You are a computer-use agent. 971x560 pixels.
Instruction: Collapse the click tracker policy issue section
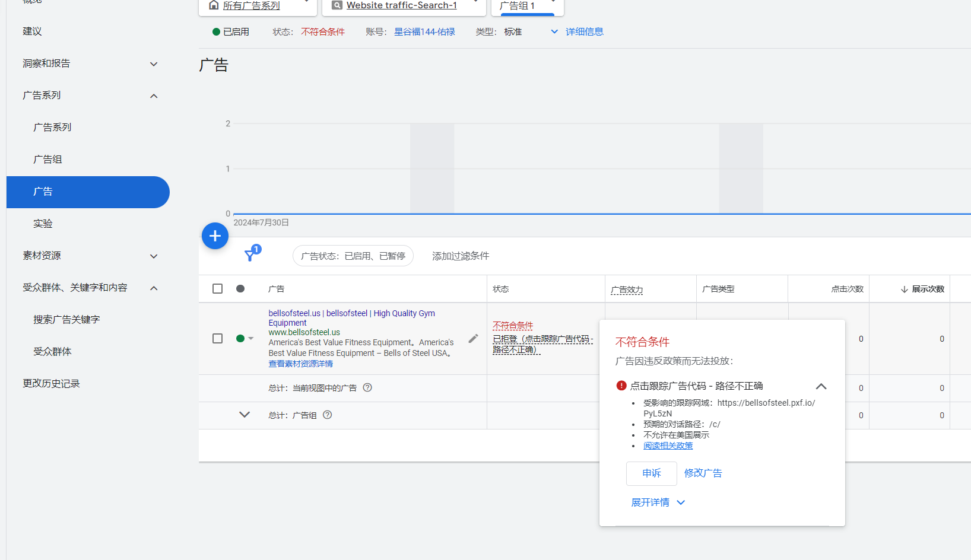coord(821,386)
